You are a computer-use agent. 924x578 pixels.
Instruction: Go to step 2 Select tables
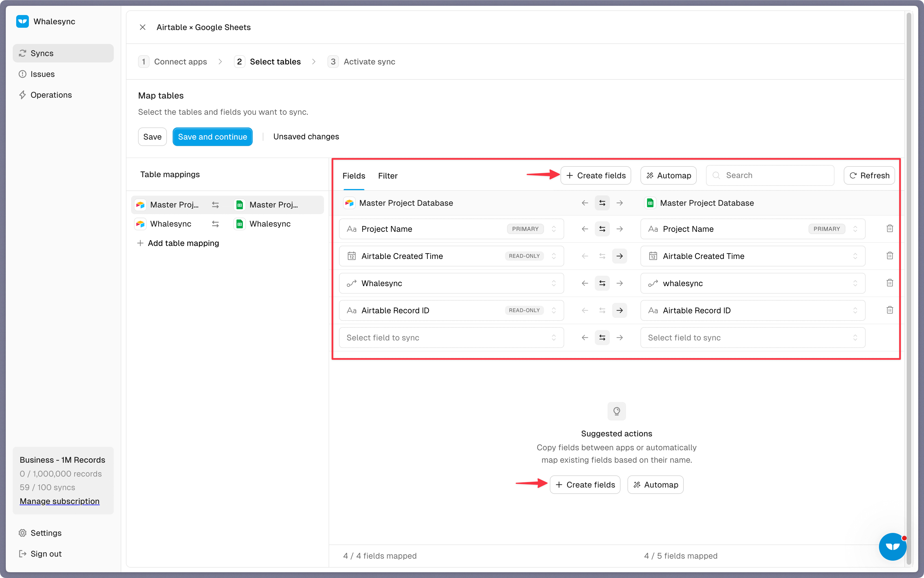[x=267, y=62]
